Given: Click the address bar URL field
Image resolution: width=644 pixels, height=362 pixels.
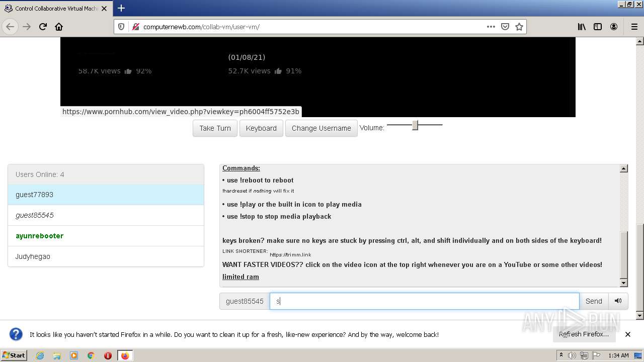Looking at the screenshot, I should tap(312, 27).
